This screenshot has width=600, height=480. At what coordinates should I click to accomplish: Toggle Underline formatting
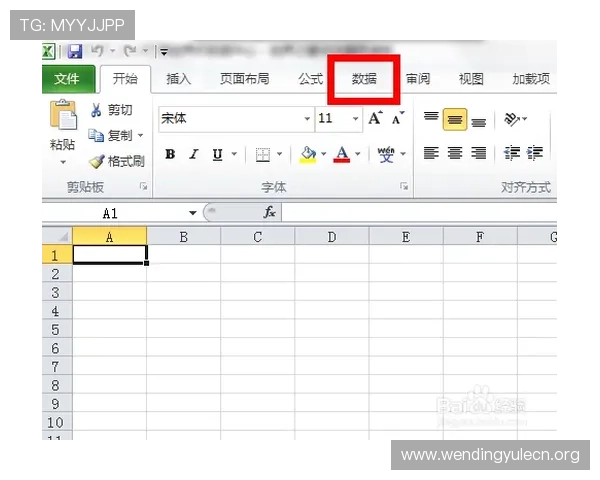coord(217,154)
